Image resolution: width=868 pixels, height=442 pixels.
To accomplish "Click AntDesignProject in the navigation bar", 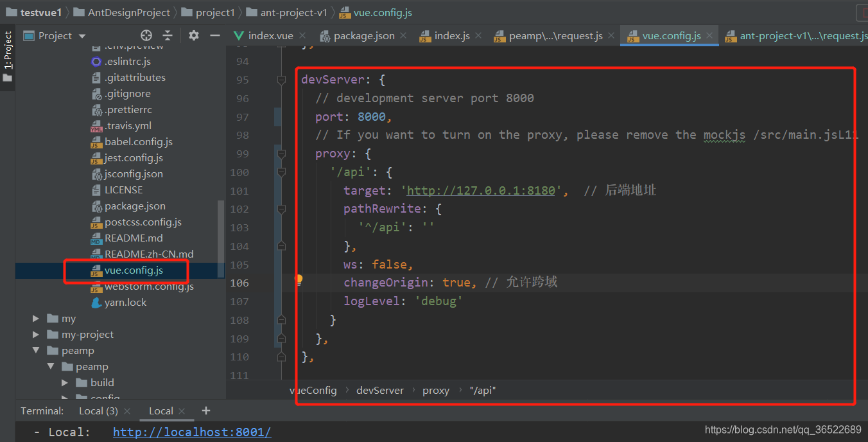I will tap(122, 12).
